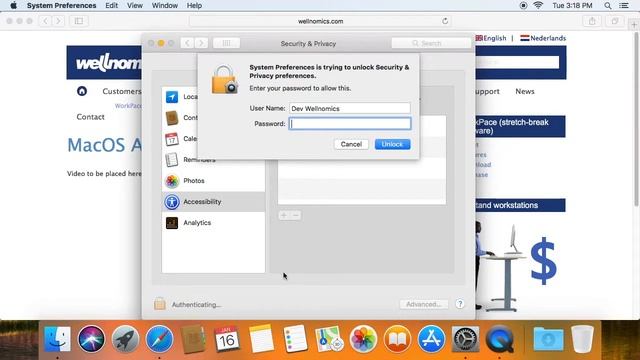Open the Apple menu
640x360 pixels.
[13, 5]
